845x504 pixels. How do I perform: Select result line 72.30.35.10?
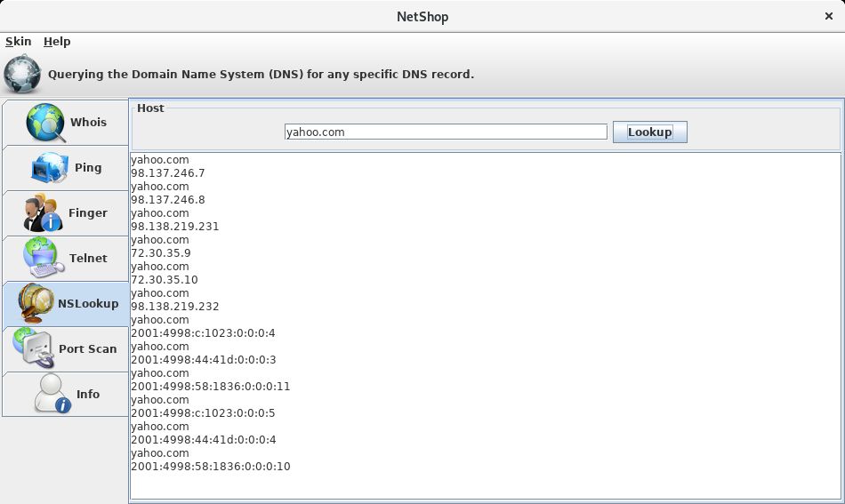165,280
